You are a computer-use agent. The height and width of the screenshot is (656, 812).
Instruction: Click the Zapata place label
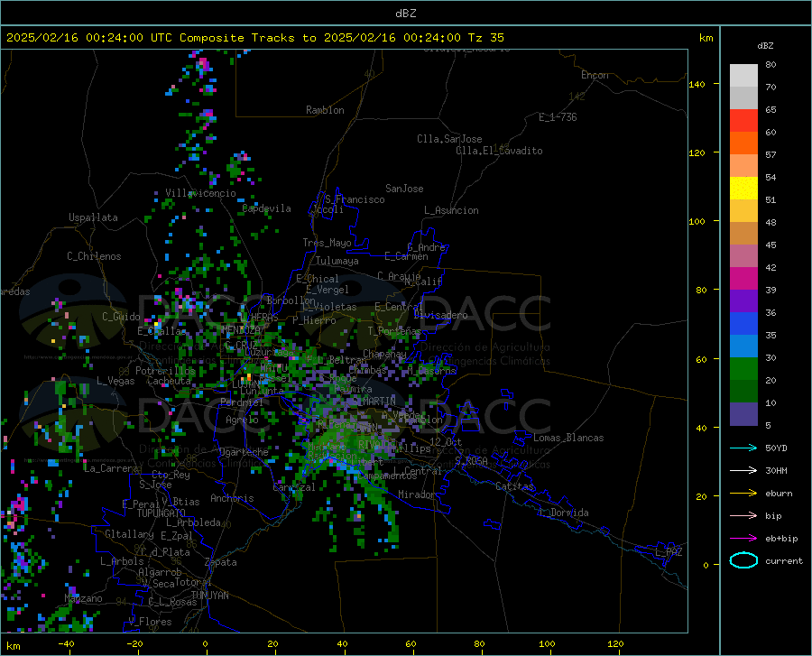pyautogui.click(x=221, y=562)
